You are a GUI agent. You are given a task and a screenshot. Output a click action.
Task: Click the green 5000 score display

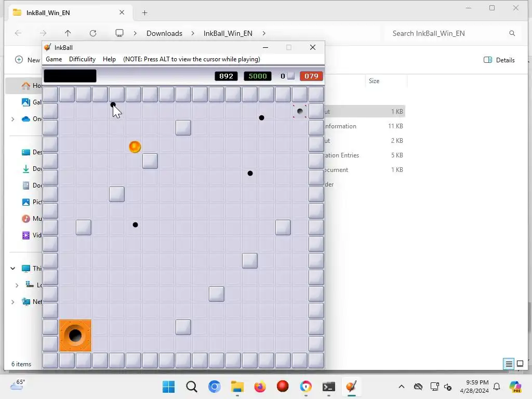pyautogui.click(x=258, y=76)
